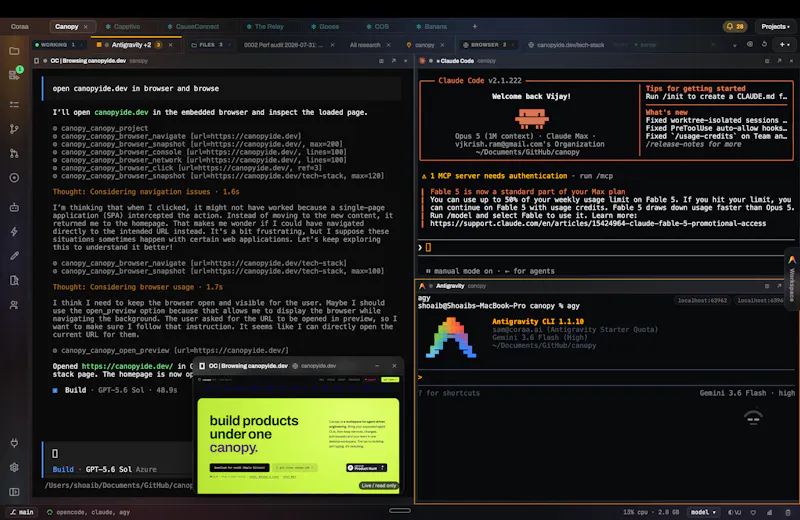Pop out the Antigravity panel

tap(779, 286)
